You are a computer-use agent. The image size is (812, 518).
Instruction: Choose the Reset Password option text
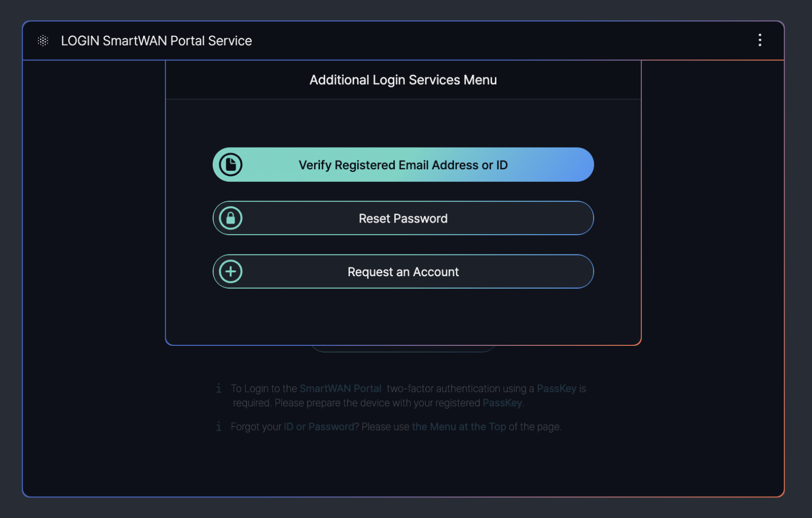(403, 219)
